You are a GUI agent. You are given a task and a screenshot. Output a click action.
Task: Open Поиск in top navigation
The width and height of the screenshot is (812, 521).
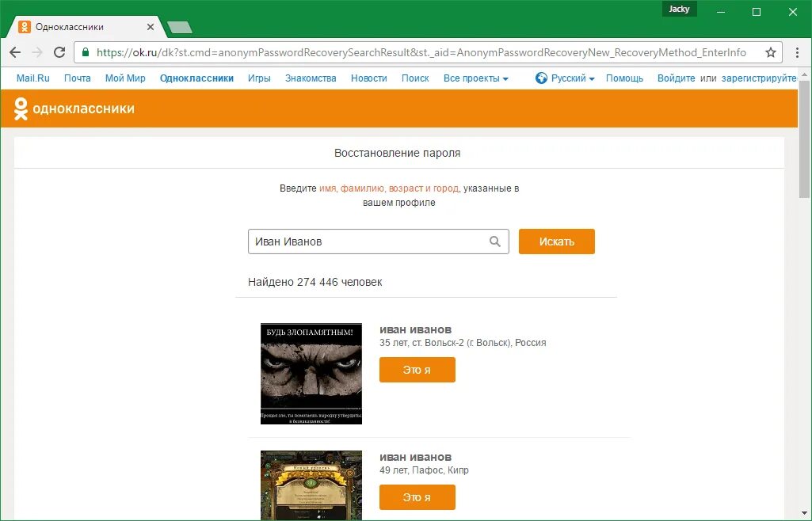[415, 78]
